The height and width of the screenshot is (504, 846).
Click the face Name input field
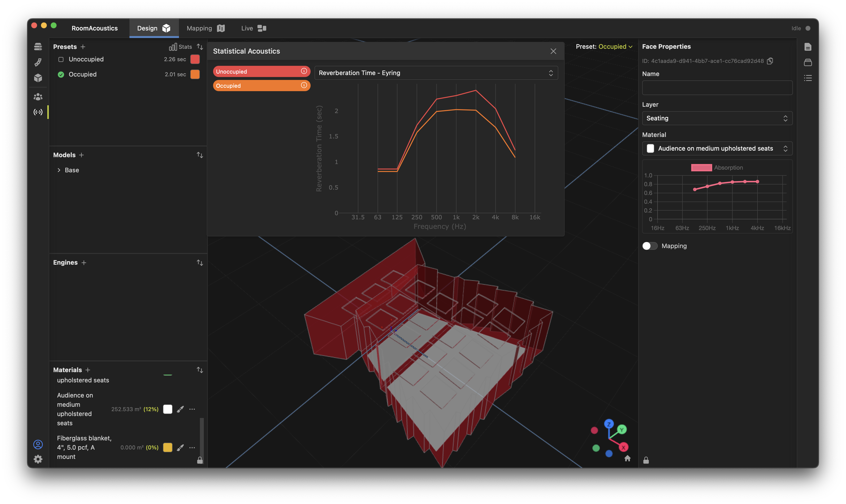[x=717, y=88]
